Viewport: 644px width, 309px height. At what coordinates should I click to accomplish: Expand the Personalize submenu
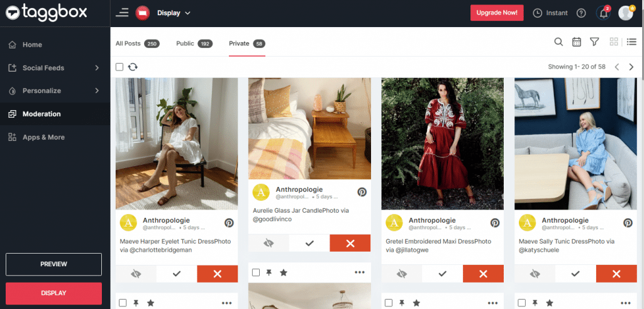(x=55, y=91)
